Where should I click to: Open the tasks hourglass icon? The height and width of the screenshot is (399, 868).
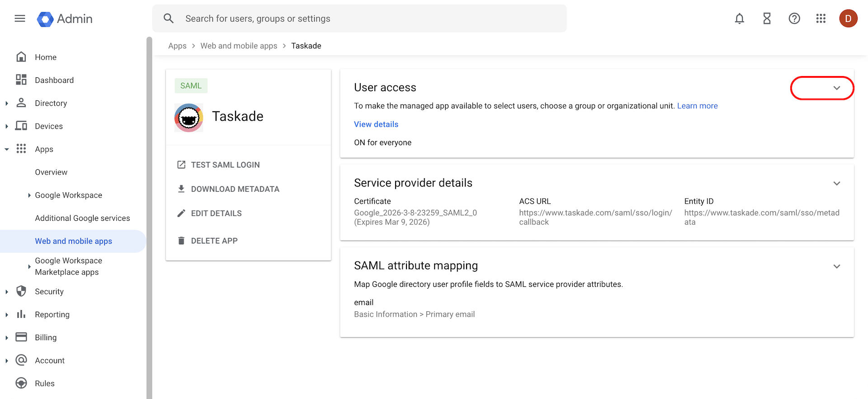coord(767,19)
